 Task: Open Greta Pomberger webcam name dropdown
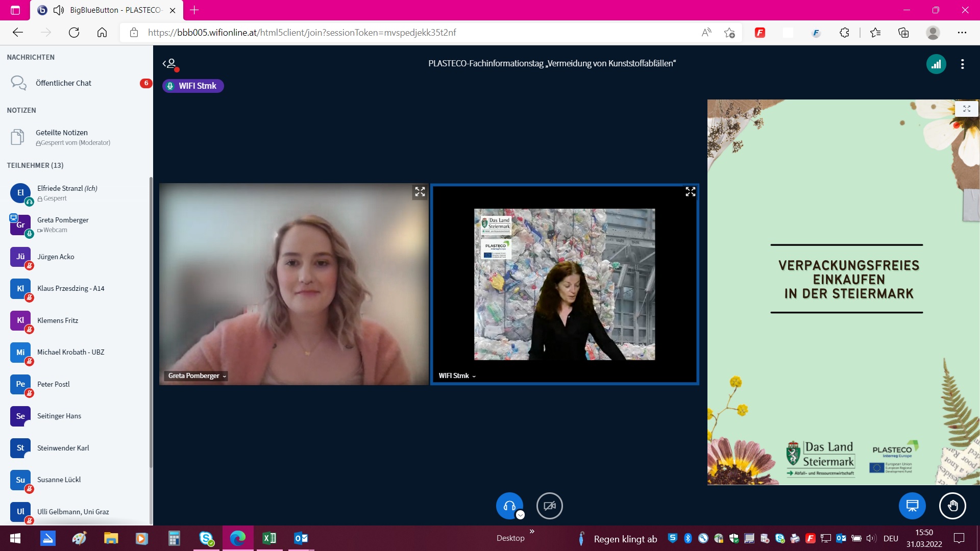pos(197,376)
